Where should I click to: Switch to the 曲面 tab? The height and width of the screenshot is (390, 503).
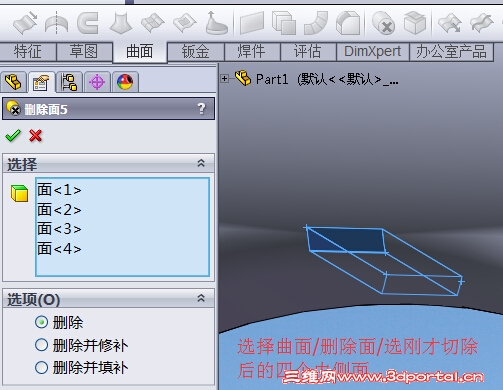pyautogui.click(x=140, y=52)
